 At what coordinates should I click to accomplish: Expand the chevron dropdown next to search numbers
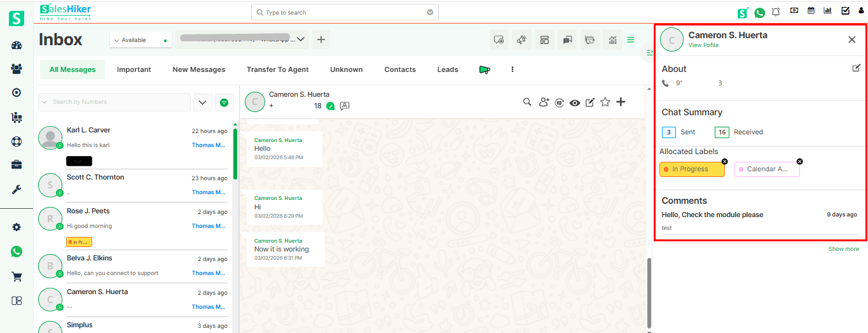pyautogui.click(x=202, y=102)
